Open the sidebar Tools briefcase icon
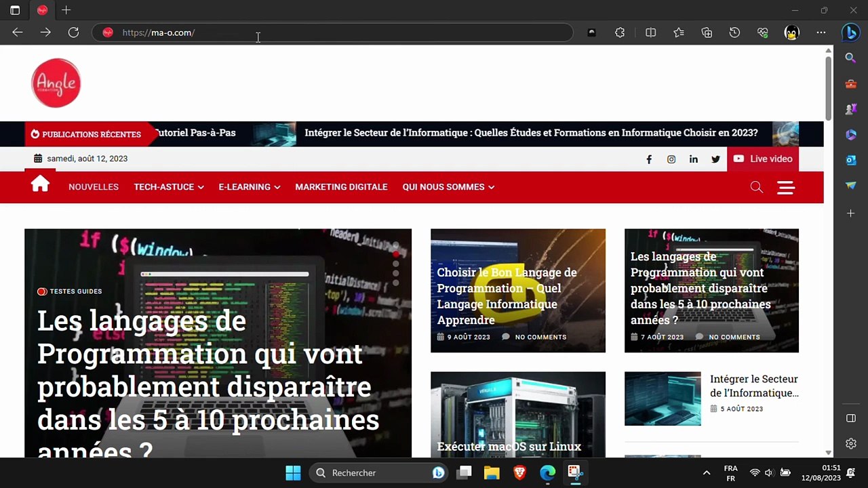Viewport: 868px width, 488px height. tap(850, 84)
